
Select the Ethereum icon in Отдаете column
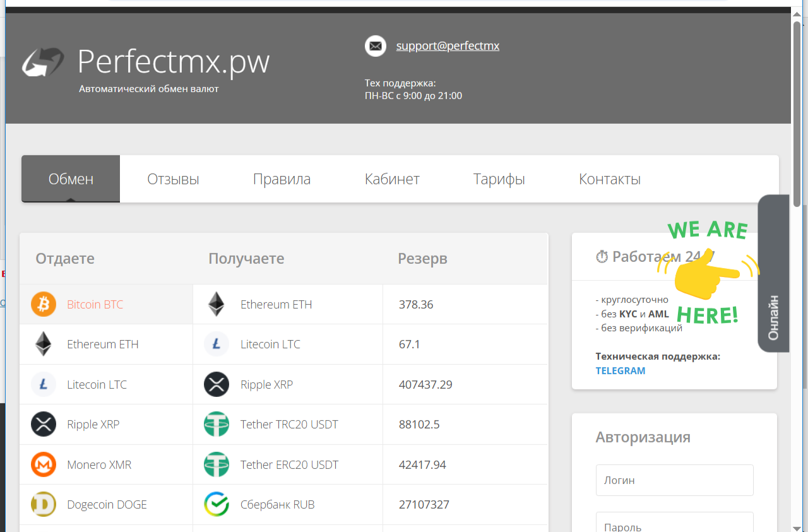pyautogui.click(x=44, y=344)
